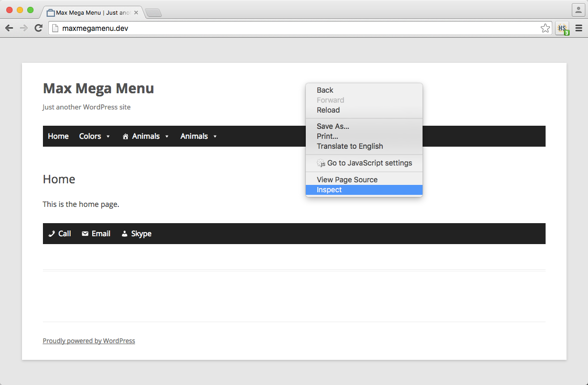
Task: Click the browser back arrow icon
Action: click(9, 28)
